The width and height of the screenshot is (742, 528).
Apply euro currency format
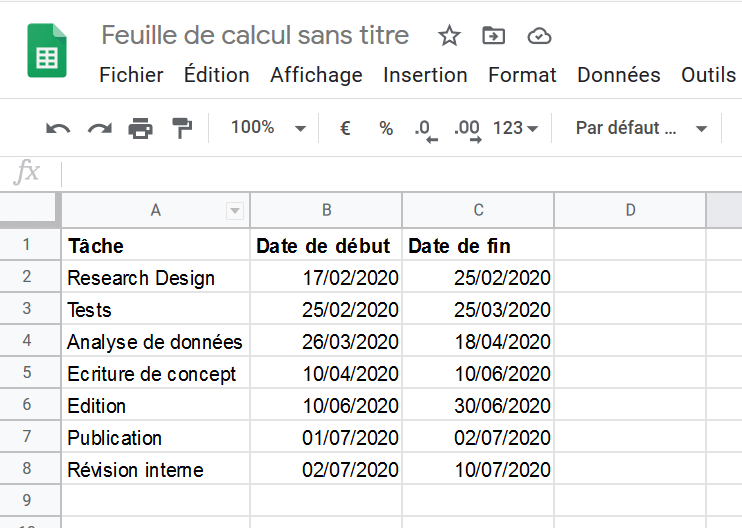point(345,128)
